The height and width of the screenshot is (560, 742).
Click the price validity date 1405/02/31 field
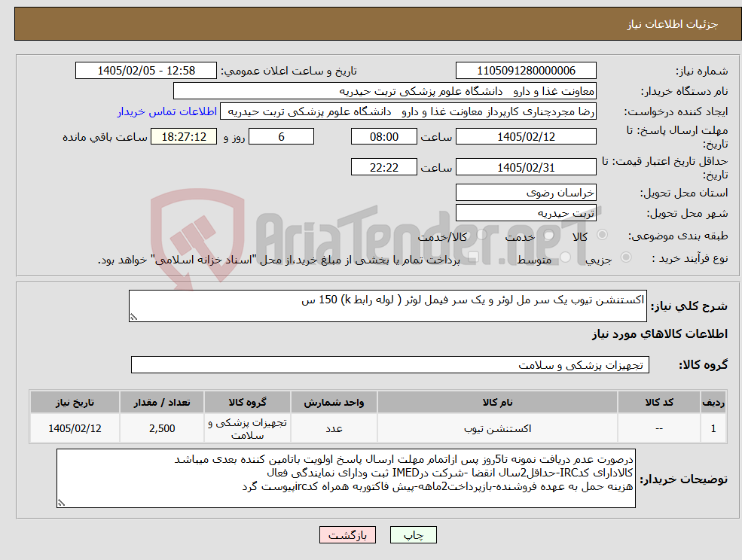tap(526, 167)
